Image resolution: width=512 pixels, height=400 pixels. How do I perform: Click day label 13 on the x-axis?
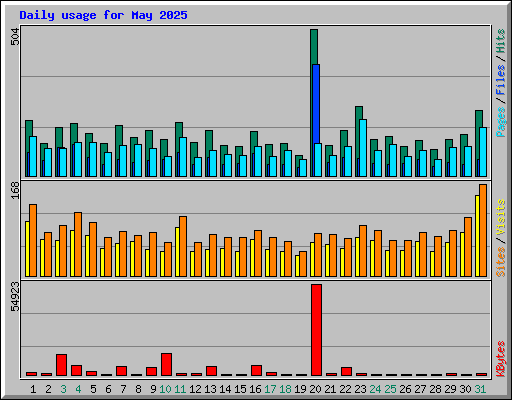pos(210,389)
